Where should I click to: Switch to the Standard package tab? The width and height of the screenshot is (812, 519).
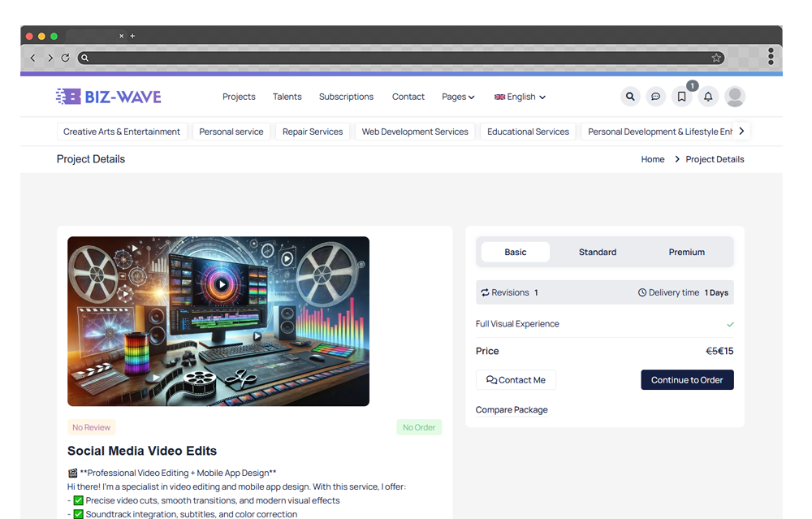[598, 252]
